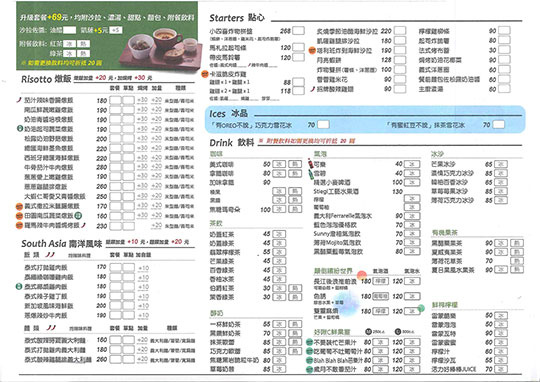Viewport: 540px width, 382px height.
Task: Check the set-meal box for the 280 risotto
Action: click(115, 167)
